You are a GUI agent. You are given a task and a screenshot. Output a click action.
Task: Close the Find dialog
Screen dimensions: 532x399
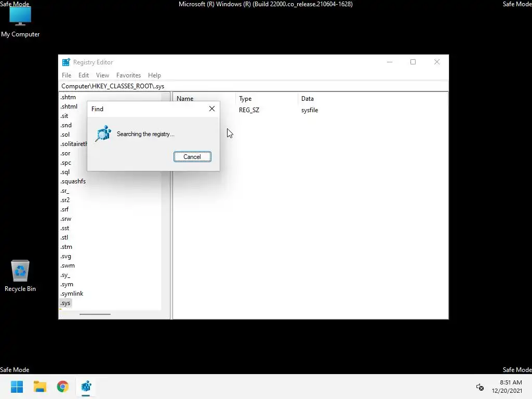212,109
